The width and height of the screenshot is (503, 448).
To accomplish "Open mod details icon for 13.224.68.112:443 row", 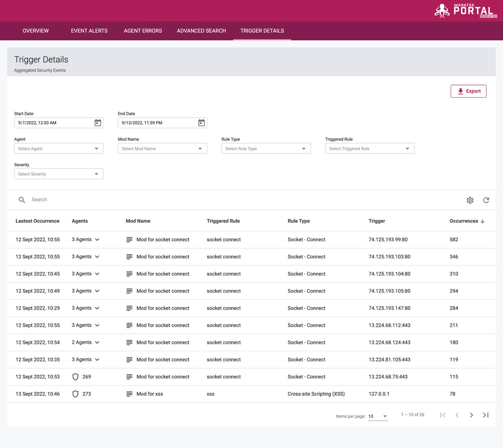I will coord(129,325).
